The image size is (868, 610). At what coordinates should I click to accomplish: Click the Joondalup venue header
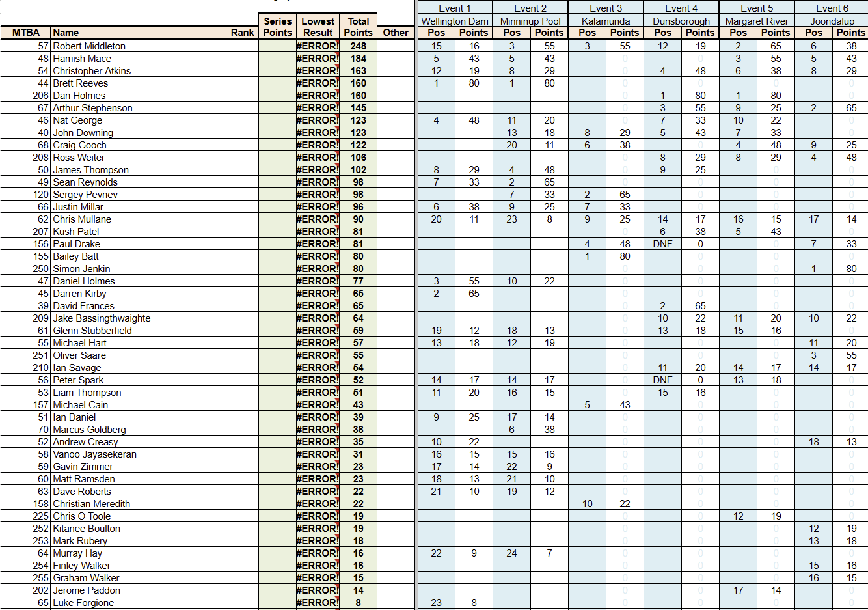point(832,21)
